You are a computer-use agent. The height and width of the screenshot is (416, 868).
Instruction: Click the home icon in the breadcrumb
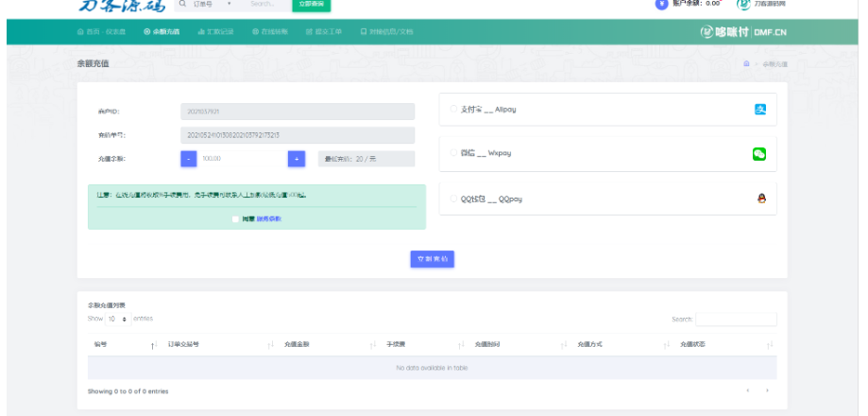[x=746, y=63]
